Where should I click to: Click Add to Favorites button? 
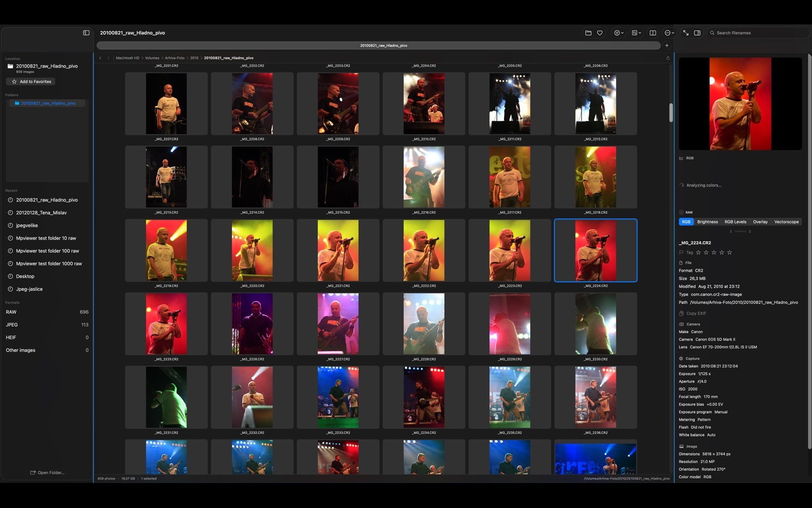pos(31,82)
